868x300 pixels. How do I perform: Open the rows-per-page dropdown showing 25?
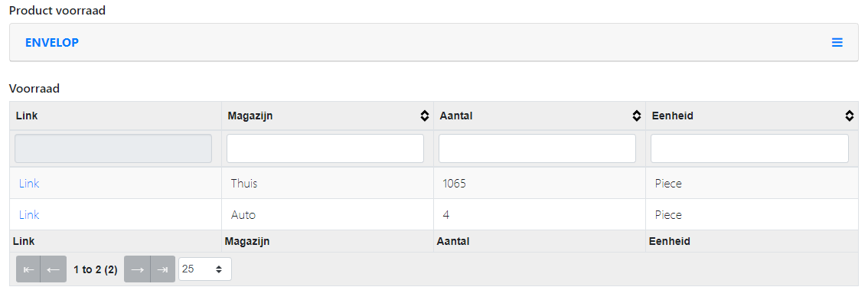coord(205,269)
